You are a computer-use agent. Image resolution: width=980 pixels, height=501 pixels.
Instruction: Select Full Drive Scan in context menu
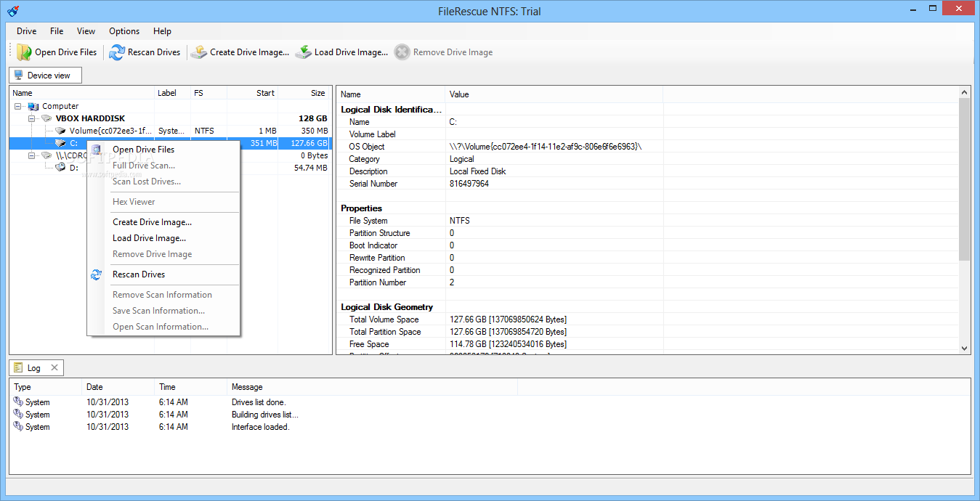(x=163, y=166)
